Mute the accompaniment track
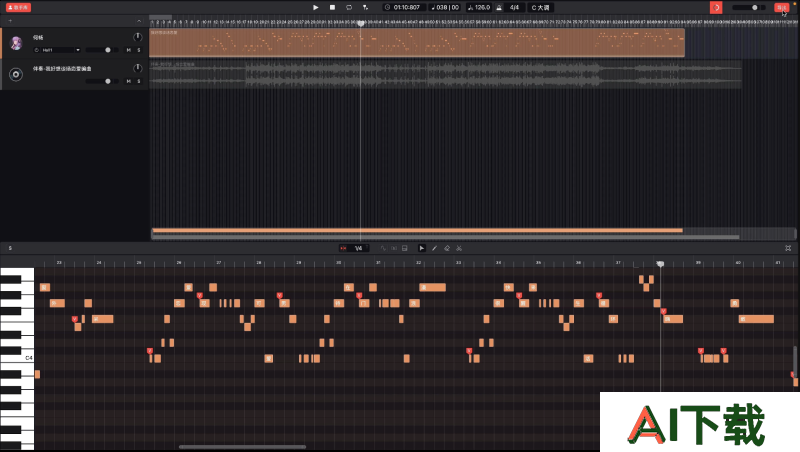The width and height of the screenshot is (800, 452). pos(129,81)
